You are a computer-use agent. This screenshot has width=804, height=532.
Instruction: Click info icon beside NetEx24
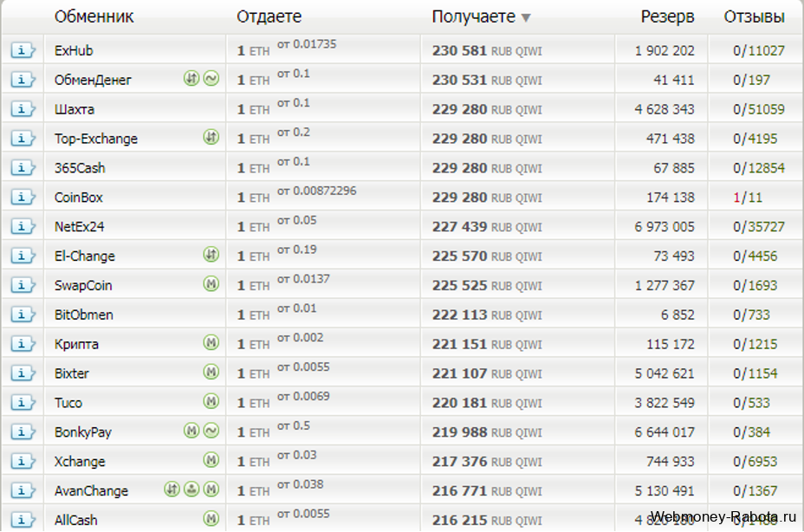point(23,226)
